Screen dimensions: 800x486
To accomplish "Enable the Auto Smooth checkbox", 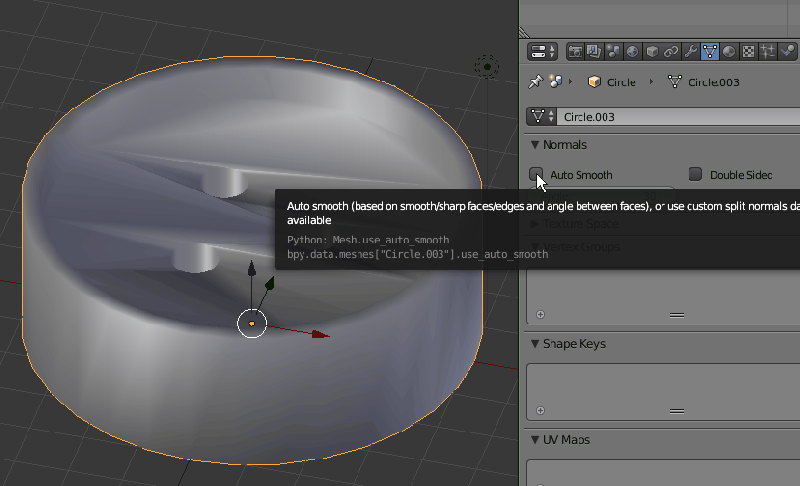I will [536, 174].
